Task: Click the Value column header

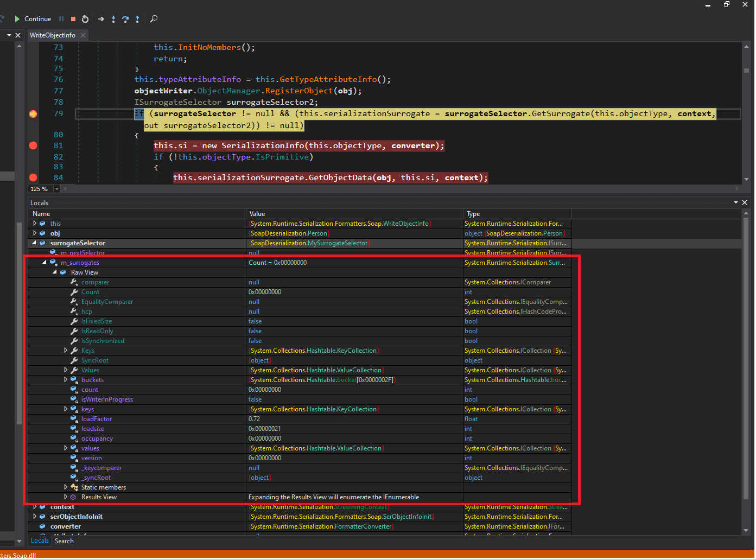Action: pyautogui.click(x=354, y=214)
